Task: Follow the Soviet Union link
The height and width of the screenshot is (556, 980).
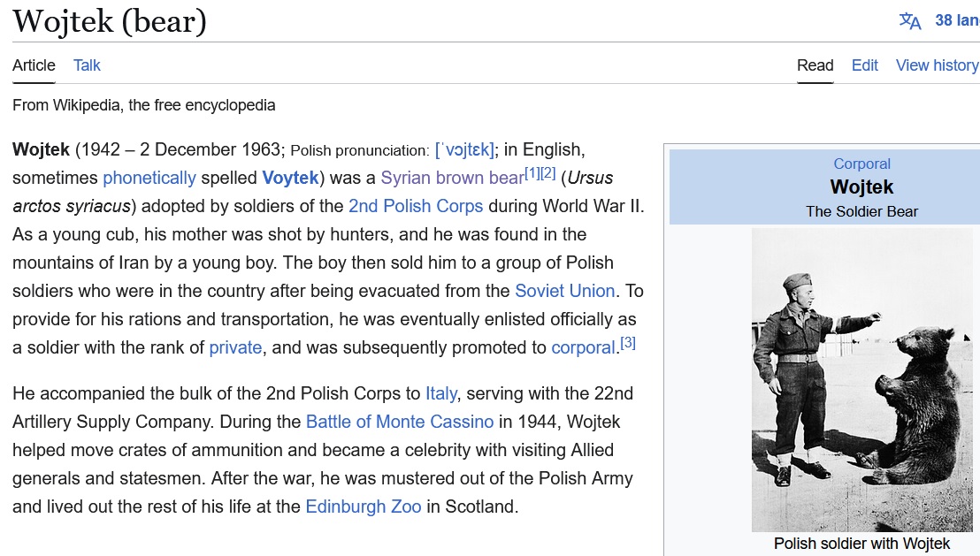Action: 565,291
